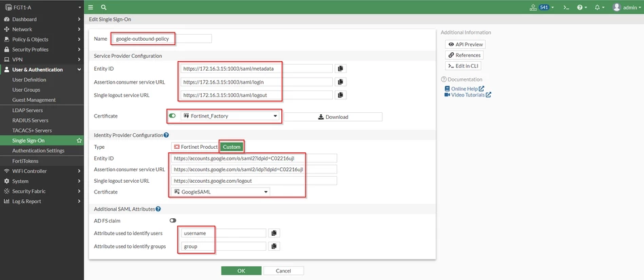Open the help question mark menu in header
This screenshot has width=644, height=280.
pos(581,7)
